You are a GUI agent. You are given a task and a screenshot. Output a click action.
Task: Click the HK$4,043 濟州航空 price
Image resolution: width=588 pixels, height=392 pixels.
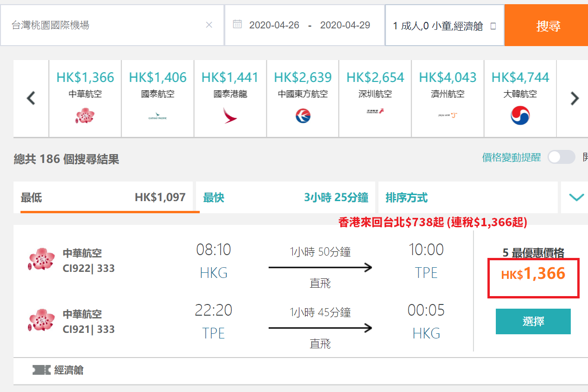[x=448, y=77]
